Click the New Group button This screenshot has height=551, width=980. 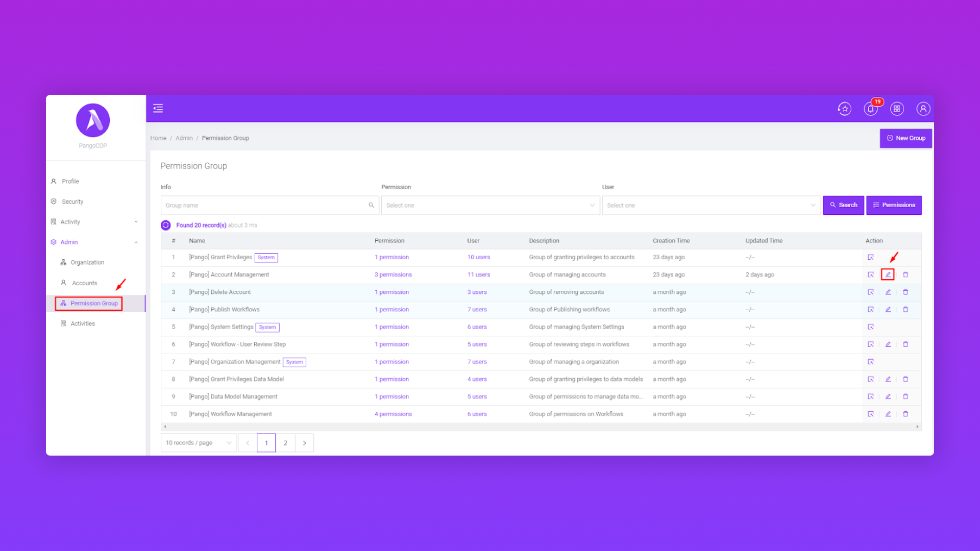click(906, 138)
